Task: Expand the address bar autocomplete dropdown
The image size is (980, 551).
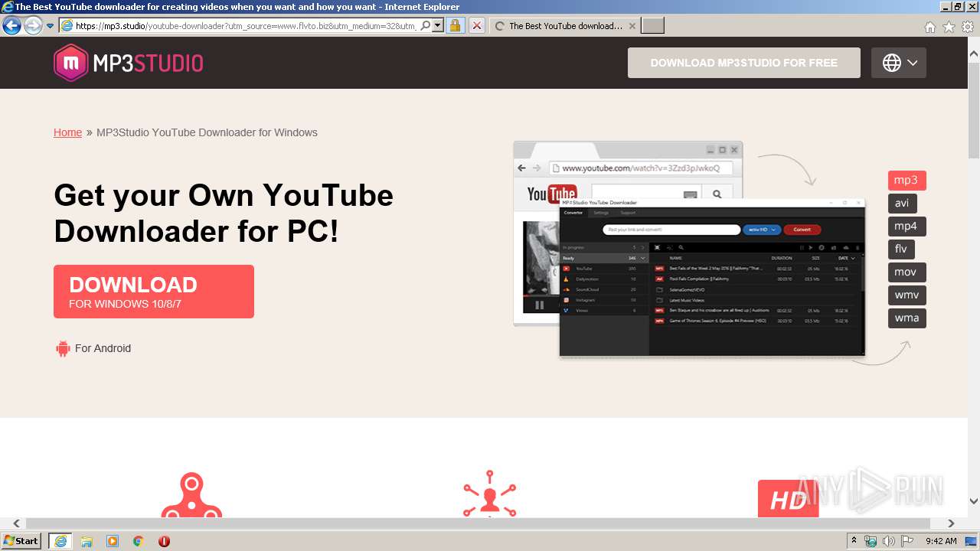Action: tap(438, 26)
